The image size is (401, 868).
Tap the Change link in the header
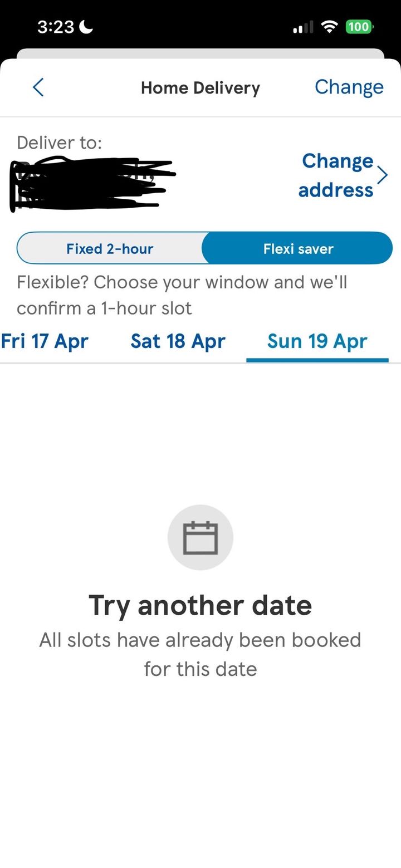tap(349, 87)
